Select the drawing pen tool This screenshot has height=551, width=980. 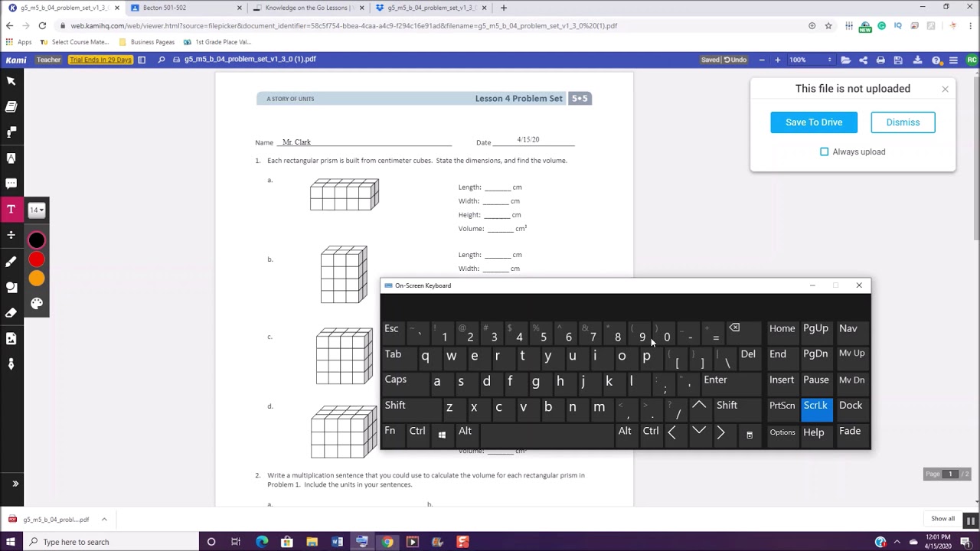tap(11, 261)
